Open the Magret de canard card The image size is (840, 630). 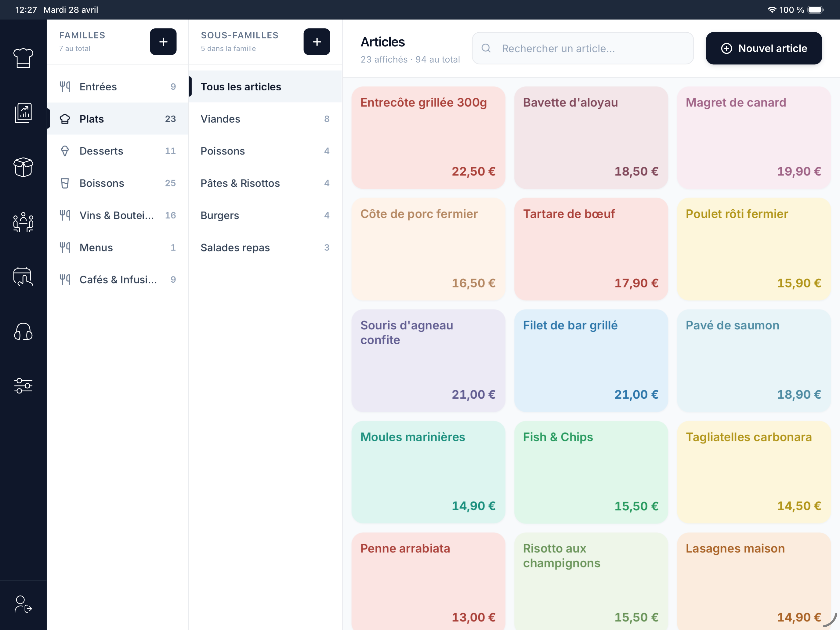754,137
